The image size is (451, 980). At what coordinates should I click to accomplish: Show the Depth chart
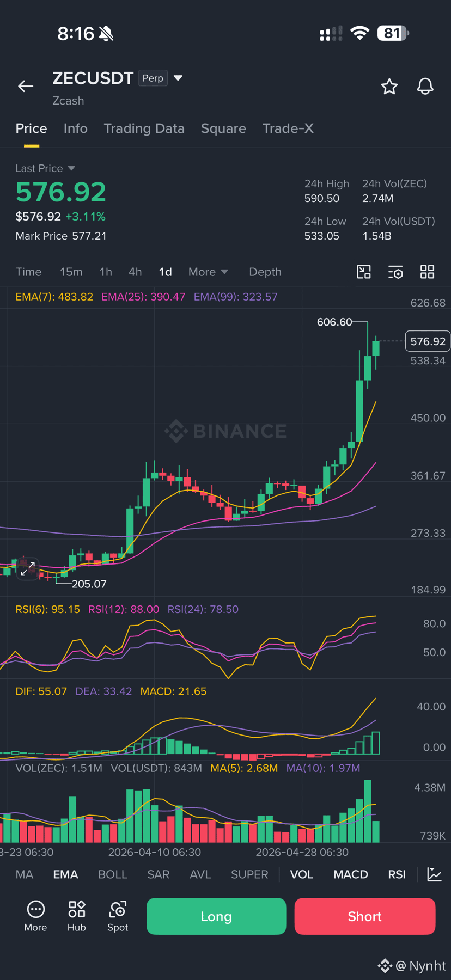point(265,272)
